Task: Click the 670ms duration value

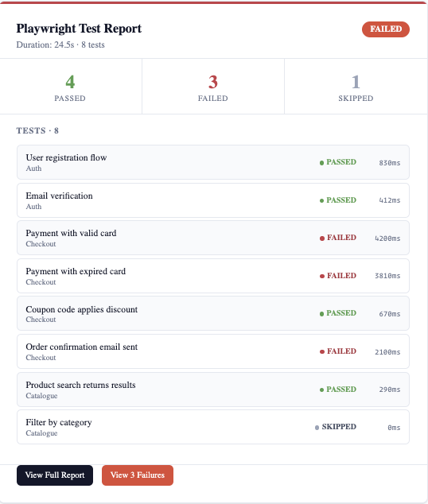Action: (x=390, y=314)
